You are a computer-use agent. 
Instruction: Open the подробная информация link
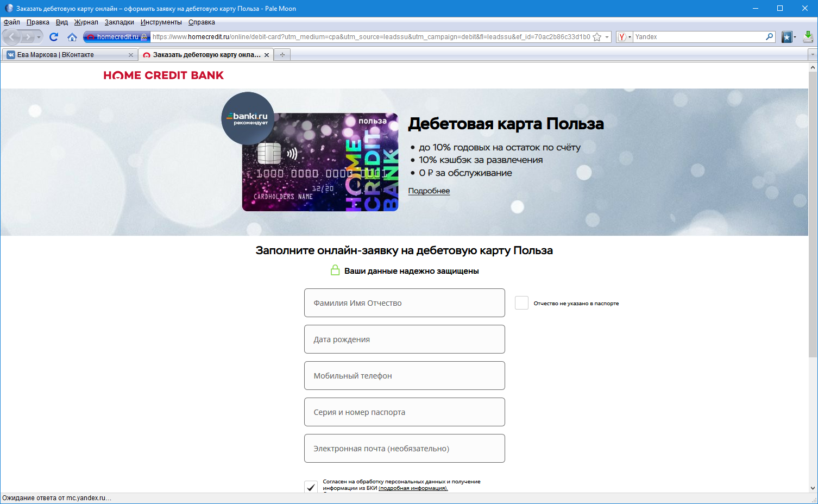pos(413,488)
